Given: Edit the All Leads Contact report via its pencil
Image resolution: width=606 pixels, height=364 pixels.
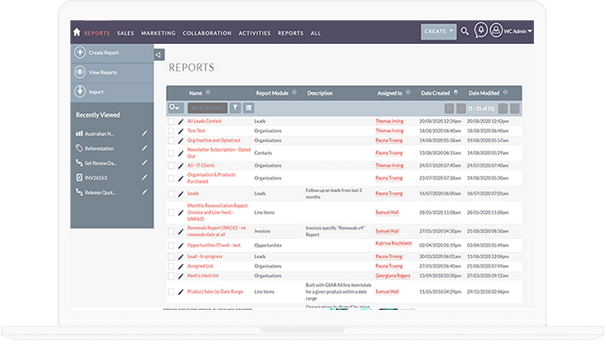Looking at the screenshot, I should tap(181, 122).
